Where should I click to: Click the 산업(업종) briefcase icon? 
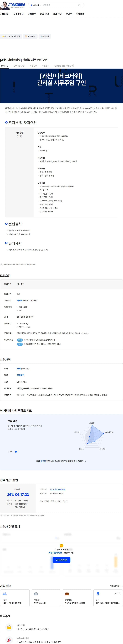pos(67,594)
